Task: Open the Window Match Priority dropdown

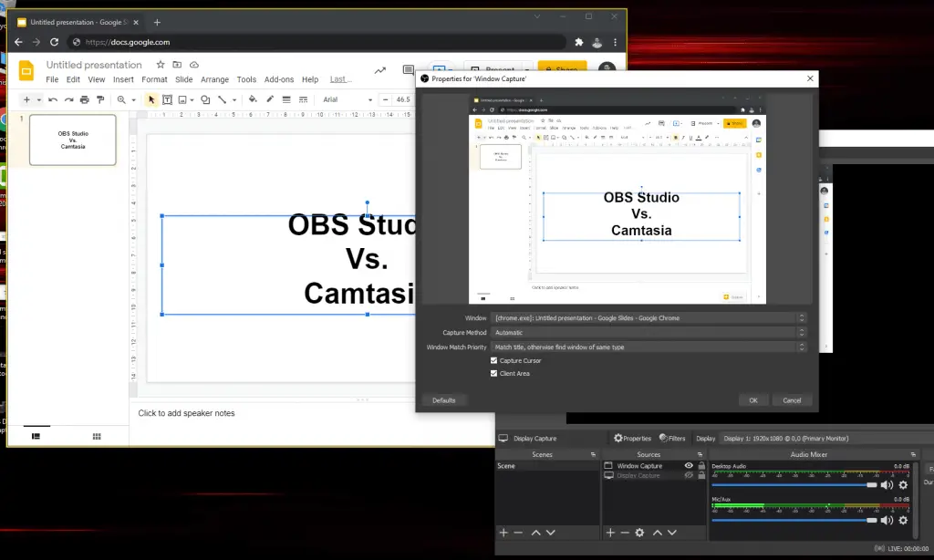Action: click(649, 347)
